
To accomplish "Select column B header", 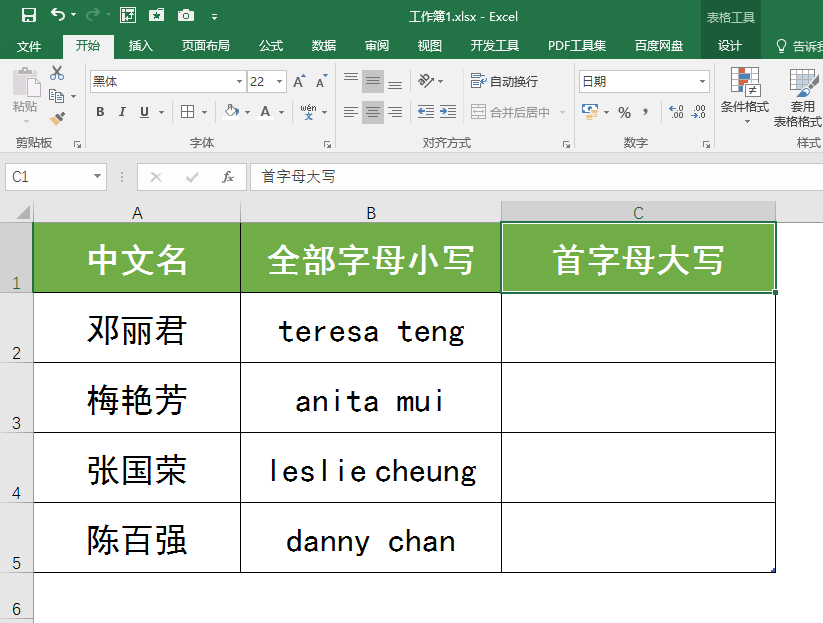I will [371, 212].
